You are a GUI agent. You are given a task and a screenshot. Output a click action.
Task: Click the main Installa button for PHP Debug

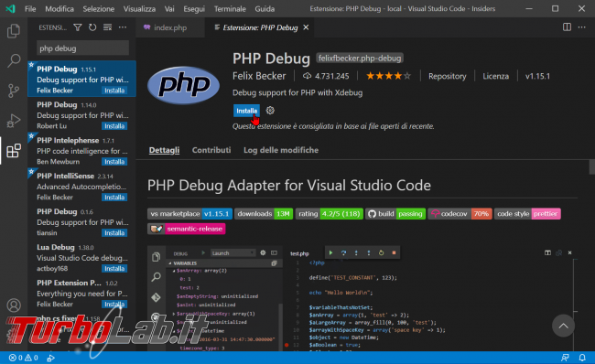coord(246,111)
